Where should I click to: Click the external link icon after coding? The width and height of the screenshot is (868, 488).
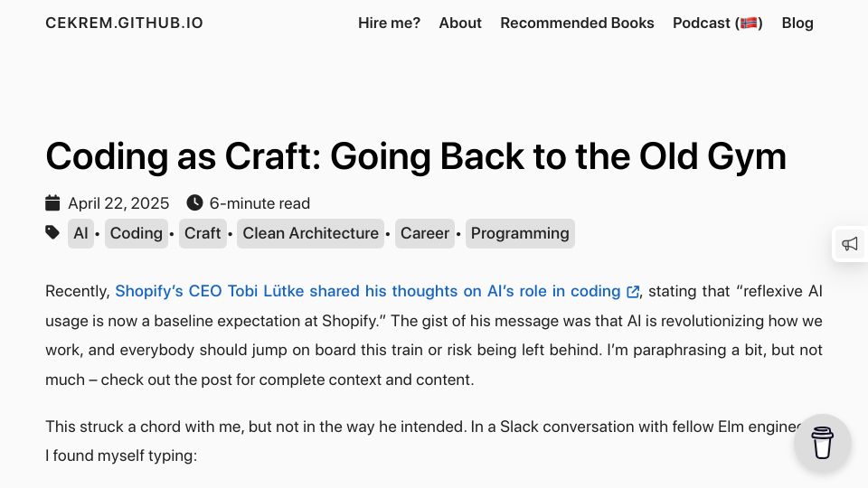(x=632, y=292)
